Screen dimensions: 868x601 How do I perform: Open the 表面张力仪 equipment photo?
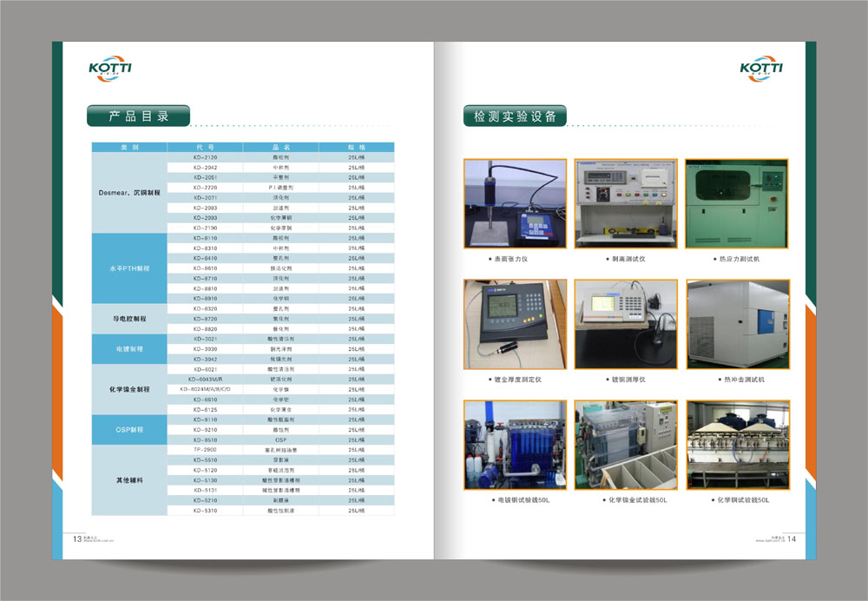(515, 203)
